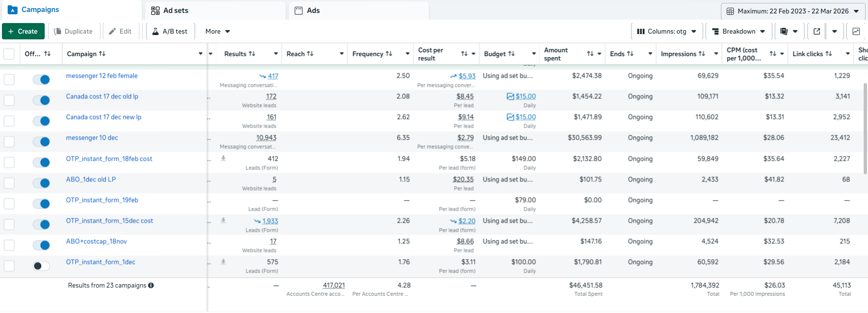
Task: Click download icon in OTP_instant_form_18feb cost row
Action: [x=223, y=158]
